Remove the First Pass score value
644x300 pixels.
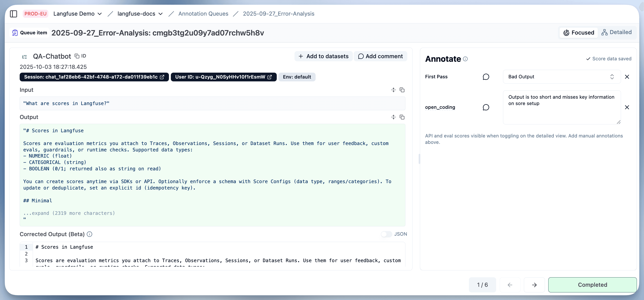(x=627, y=77)
